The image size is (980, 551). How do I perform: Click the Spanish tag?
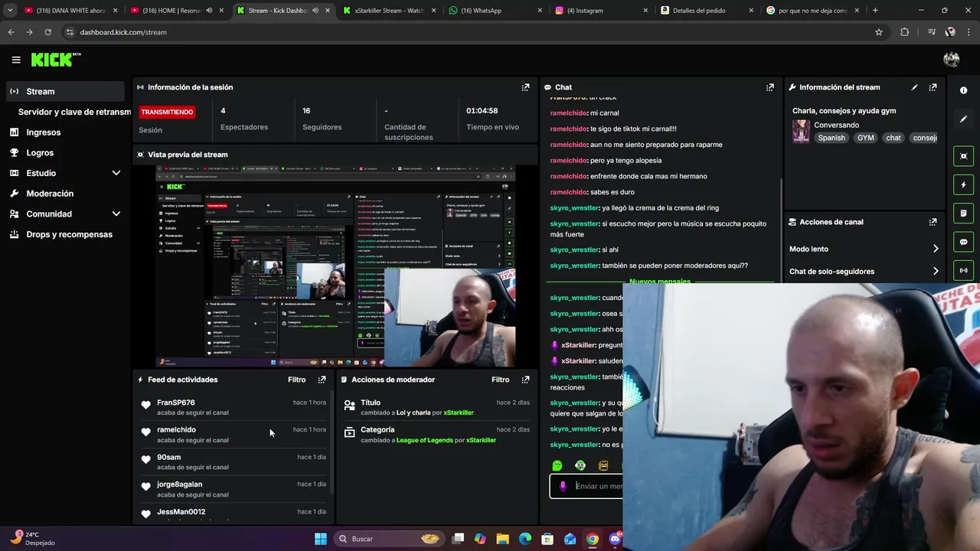pyautogui.click(x=831, y=138)
